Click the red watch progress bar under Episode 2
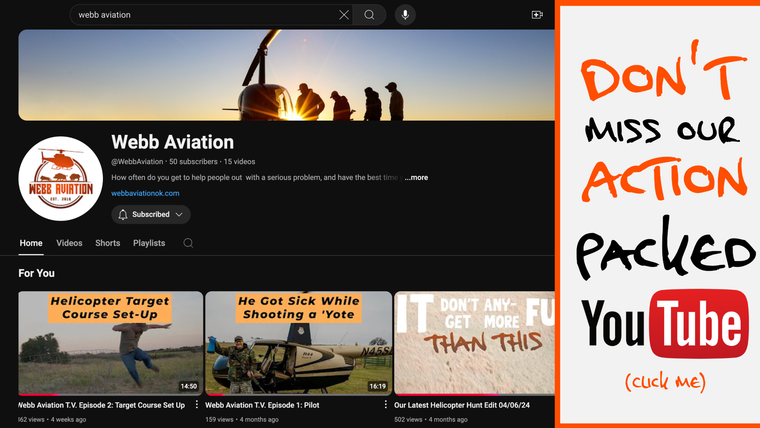Screen dimensions: 760x428 pos(39,395)
